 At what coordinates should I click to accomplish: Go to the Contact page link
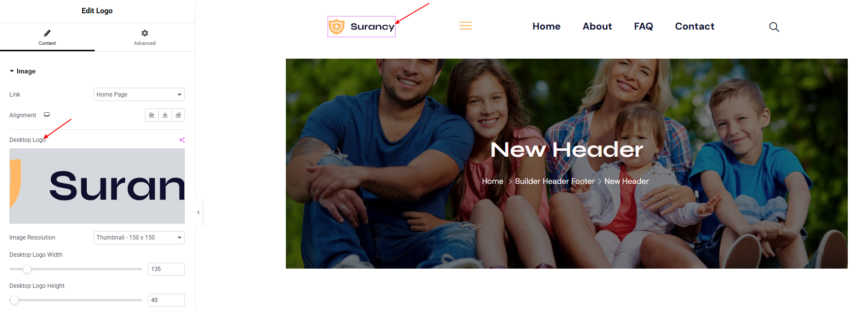[x=694, y=27]
